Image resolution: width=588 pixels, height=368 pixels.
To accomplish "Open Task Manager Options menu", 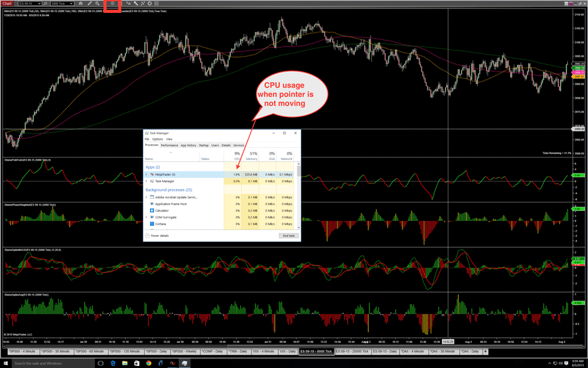I will pyautogui.click(x=157, y=139).
